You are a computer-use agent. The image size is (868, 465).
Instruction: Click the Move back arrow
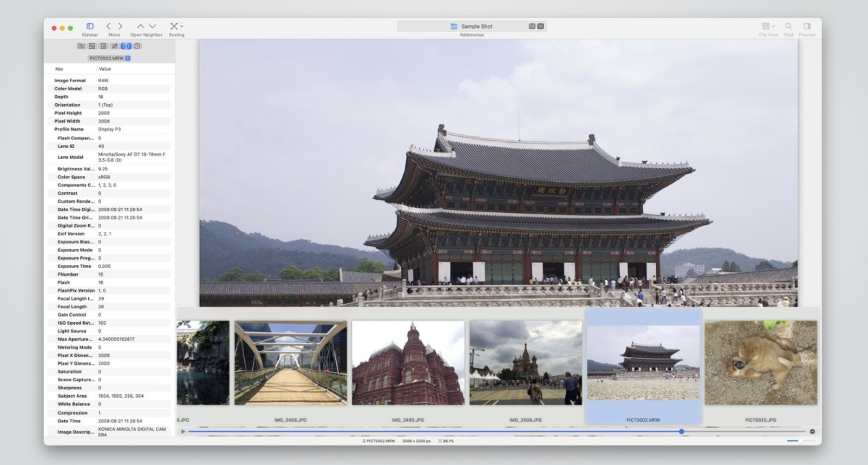pos(108,26)
